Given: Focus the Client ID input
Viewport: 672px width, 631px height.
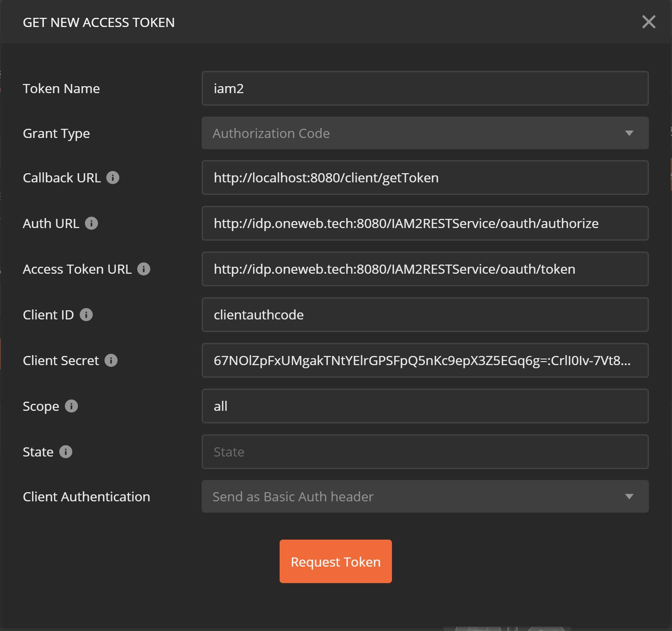Looking at the screenshot, I should tap(425, 315).
